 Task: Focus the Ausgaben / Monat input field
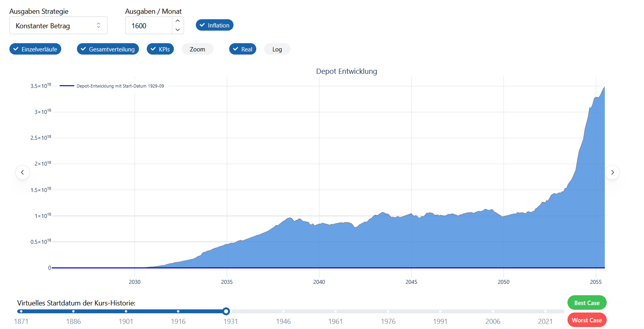pos(149,26)
